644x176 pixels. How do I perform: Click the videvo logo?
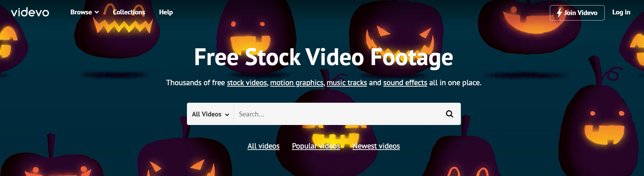pos(30,12)
